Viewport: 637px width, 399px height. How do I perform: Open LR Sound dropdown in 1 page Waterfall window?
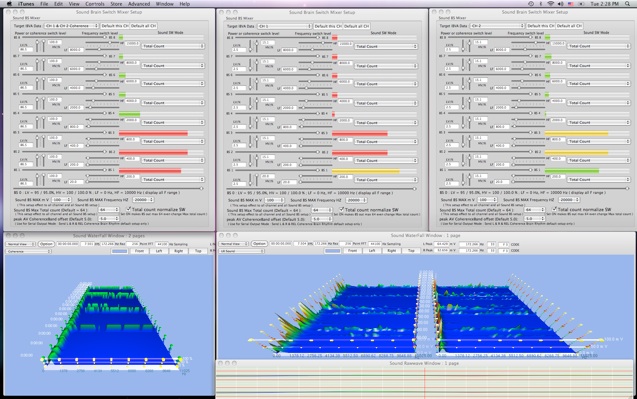[241, 251]
